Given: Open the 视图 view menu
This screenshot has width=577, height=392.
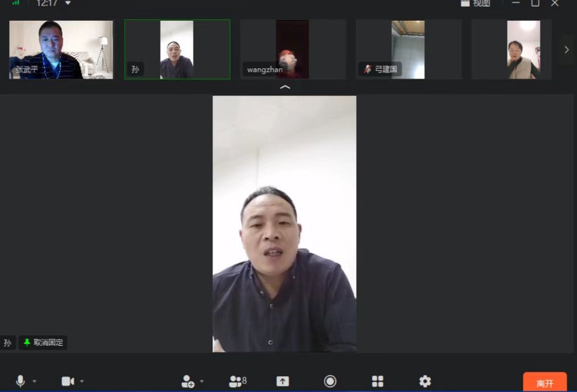Looking at the screenshot, I should click(475, 4).
